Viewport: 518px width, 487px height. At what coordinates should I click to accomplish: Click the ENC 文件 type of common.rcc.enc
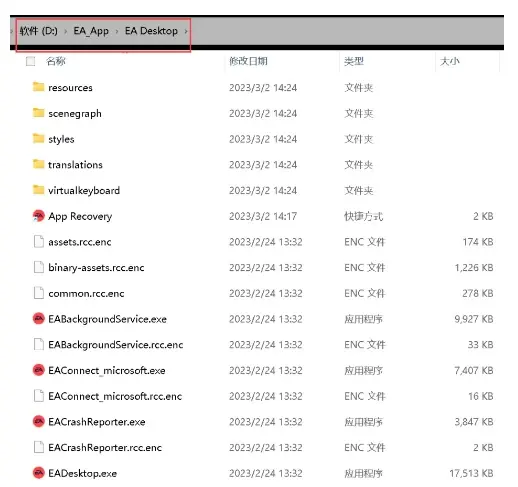tap(365, 293)
